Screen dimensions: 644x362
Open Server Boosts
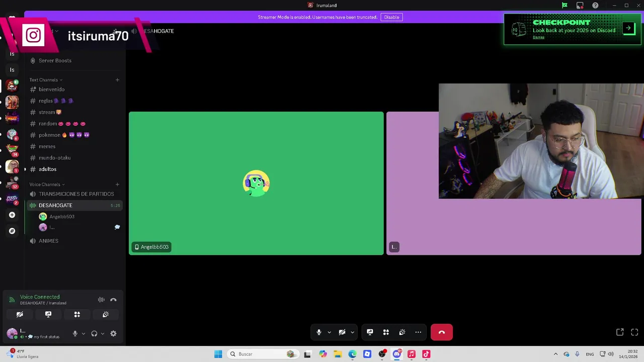(x=55, y=60)
